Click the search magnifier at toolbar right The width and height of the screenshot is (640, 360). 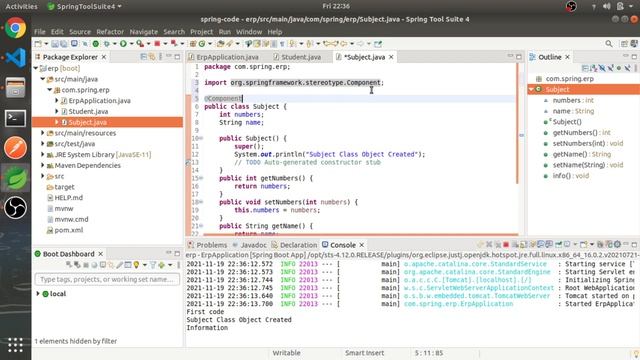point(609,44)
